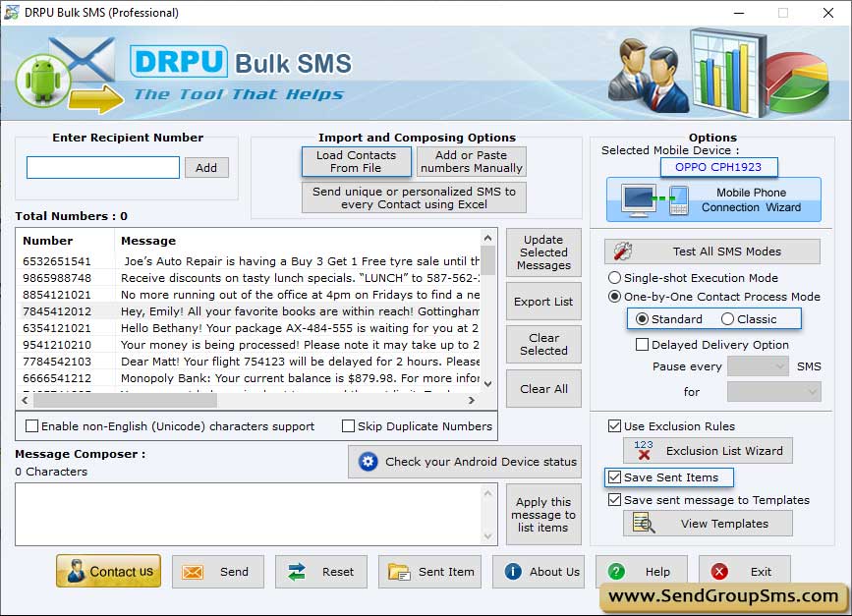Click the red X Exit icon
Screen dimensions: 852x616
click(719, 572)
